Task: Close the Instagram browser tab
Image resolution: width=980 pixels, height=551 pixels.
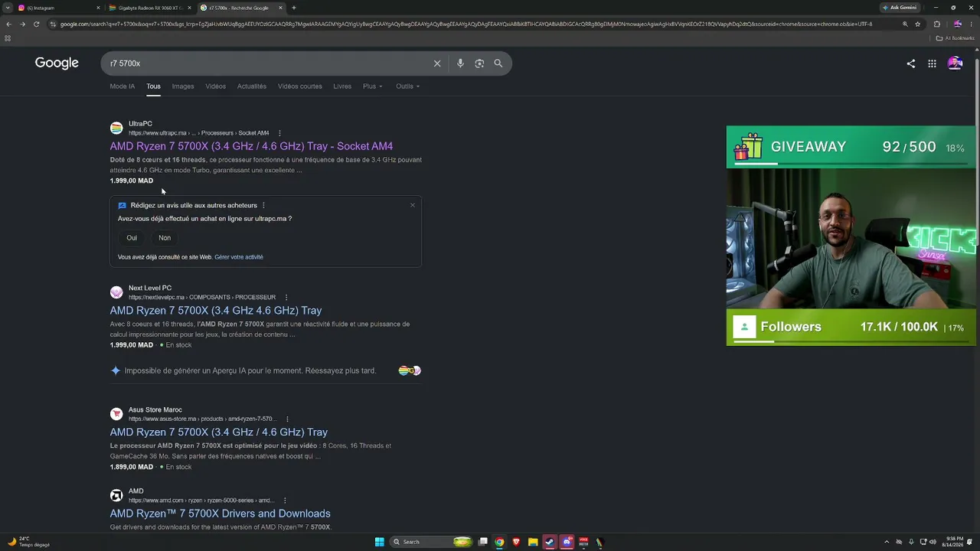Action: (x=98, y=8)
